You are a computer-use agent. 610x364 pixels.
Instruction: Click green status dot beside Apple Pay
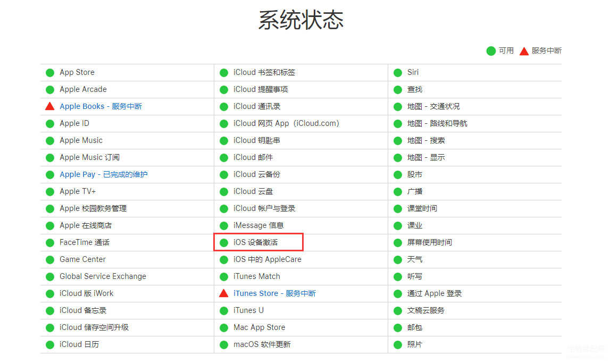point(50,175)
